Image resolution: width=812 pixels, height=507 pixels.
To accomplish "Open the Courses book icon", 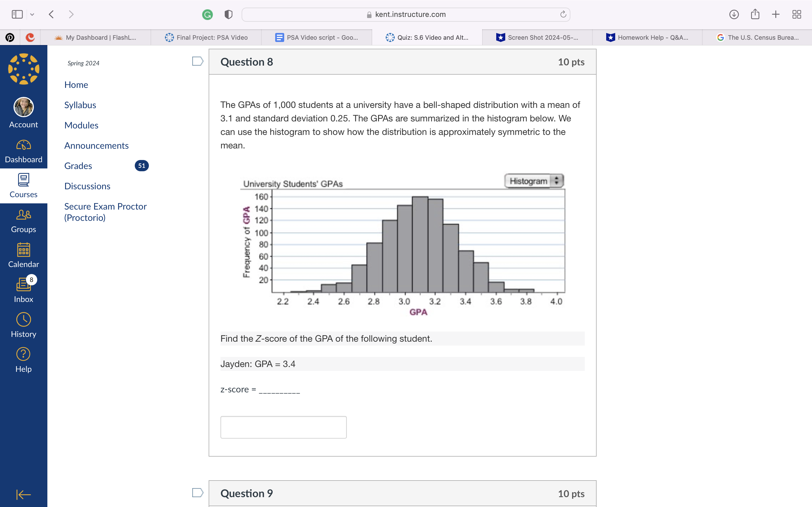I will [x=23, y=180].
